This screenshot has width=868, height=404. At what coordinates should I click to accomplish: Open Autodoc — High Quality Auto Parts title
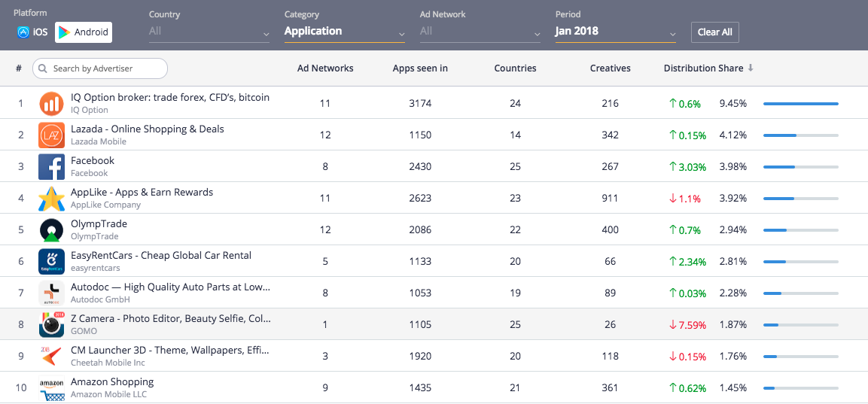pos(170,287)
